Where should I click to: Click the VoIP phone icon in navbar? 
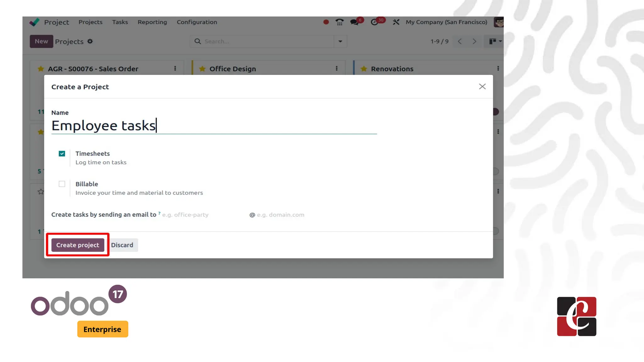point(339,22)
